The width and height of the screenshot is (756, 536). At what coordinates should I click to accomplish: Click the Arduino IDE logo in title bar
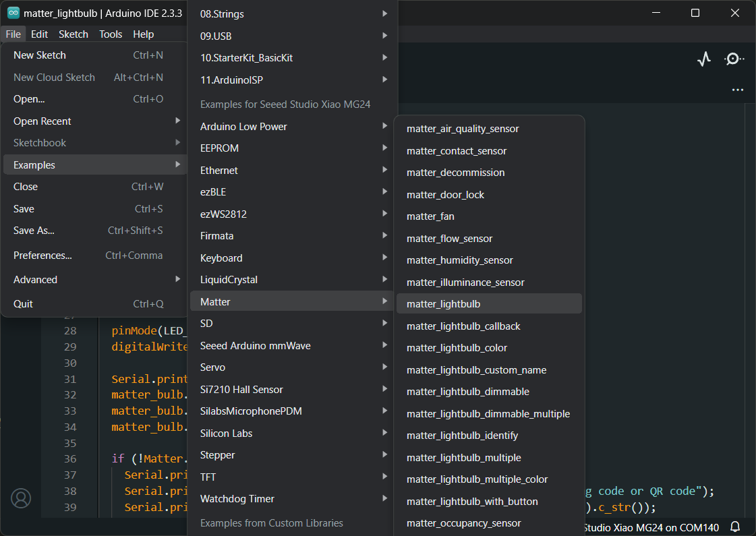(13, 13)
